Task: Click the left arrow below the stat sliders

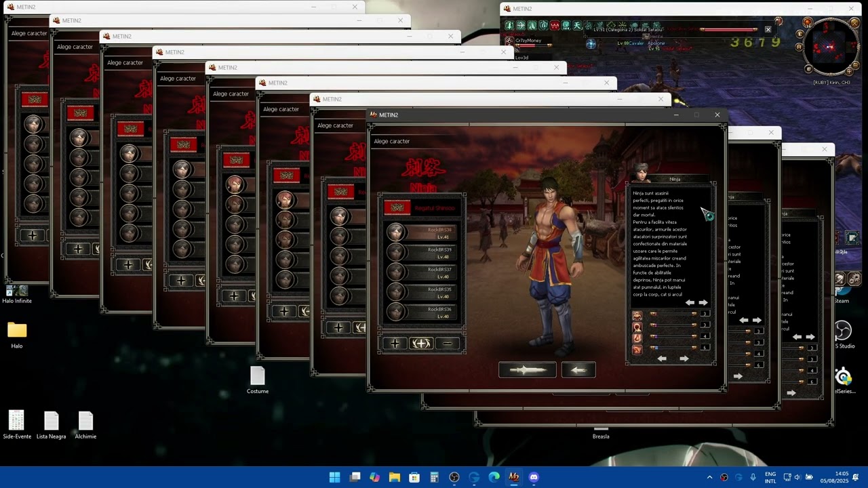Action: (662, 359)
